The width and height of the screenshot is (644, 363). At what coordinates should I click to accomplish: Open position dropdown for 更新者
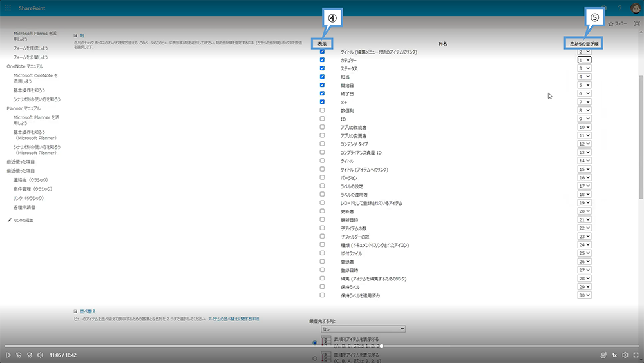pos(584,211)
